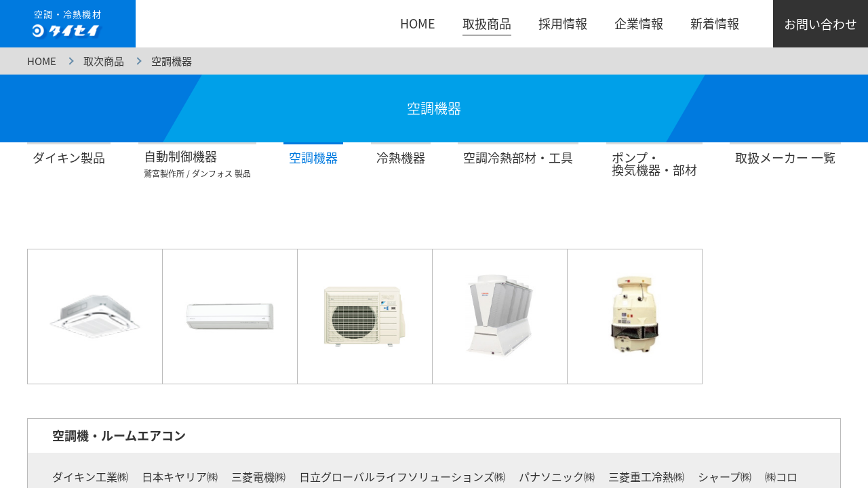Open 取扱商品 in the top menu
Viewport: 868px width, 488px height.
tap(487, 24)
